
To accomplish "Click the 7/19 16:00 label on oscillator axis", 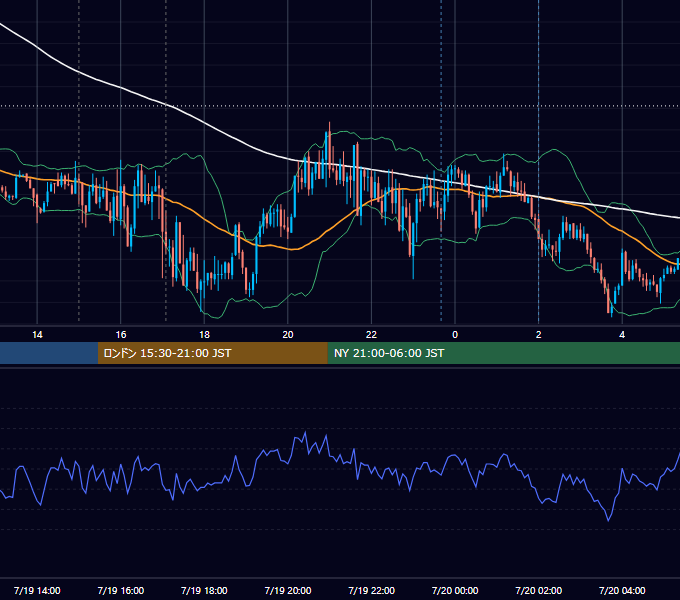I will pos(121,590).
